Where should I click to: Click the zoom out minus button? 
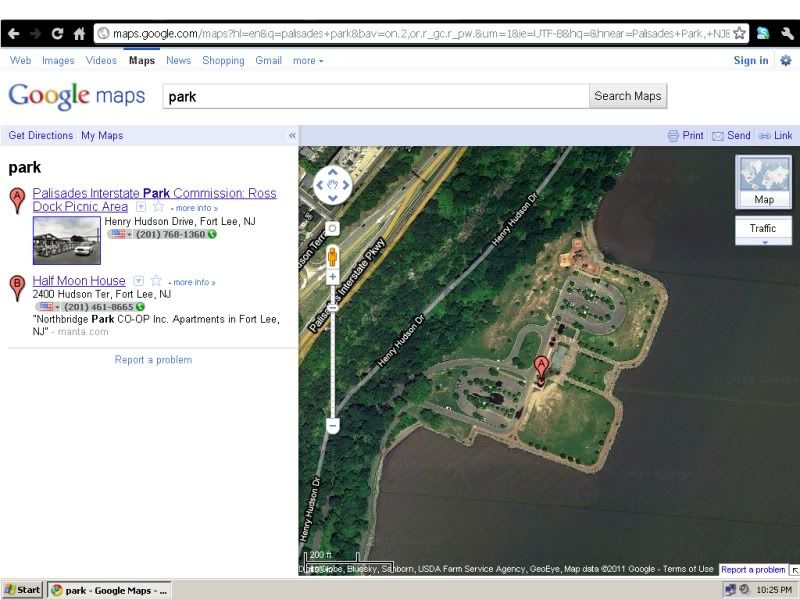333,425
